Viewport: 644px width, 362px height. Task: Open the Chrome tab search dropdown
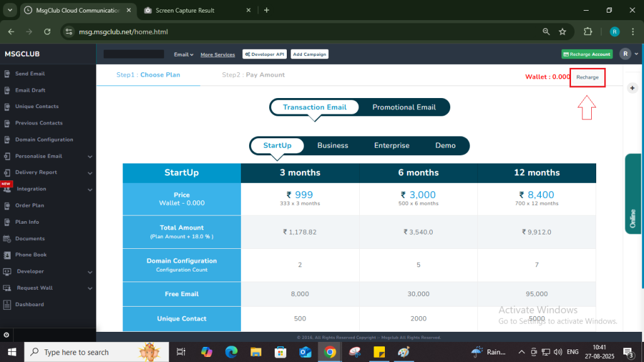coord(10,10)
